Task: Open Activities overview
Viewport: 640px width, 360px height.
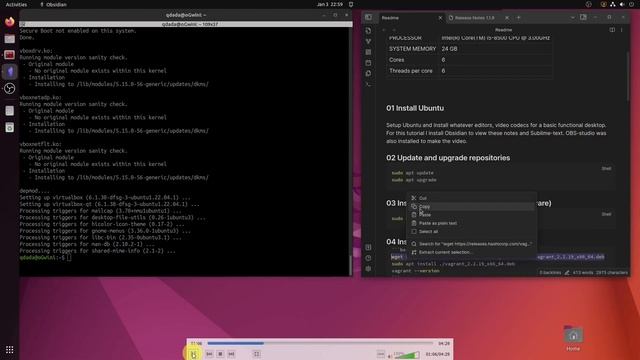Action: 16,4
